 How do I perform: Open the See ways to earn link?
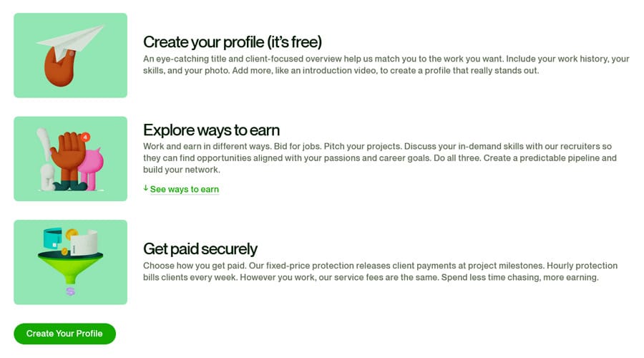(184, 189)
